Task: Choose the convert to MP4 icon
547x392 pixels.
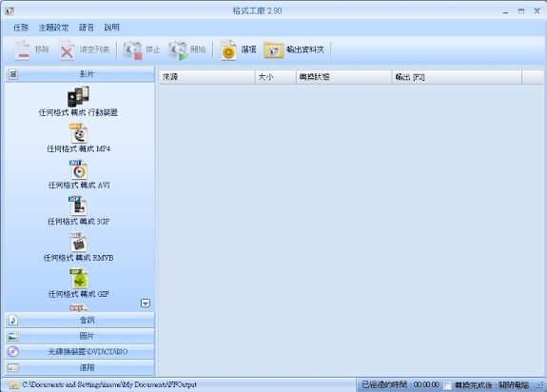Action: coord(78,133)
